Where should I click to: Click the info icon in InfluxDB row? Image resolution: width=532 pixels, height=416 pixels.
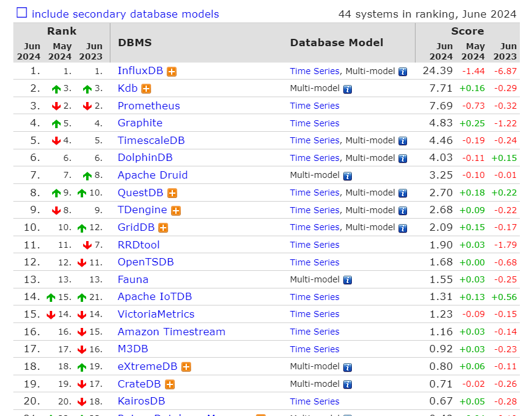403,72
